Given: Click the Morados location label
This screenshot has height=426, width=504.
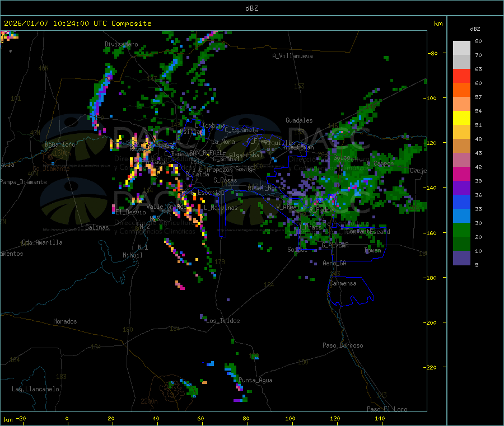Looking at the screenshot, I should point(65,321).
